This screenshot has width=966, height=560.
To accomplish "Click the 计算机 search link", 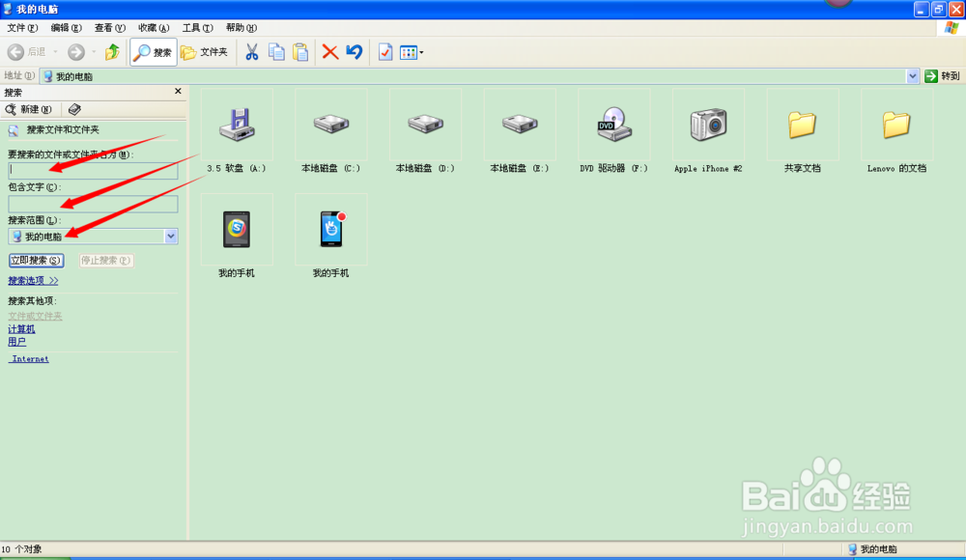I will click(x=21, y=329).
